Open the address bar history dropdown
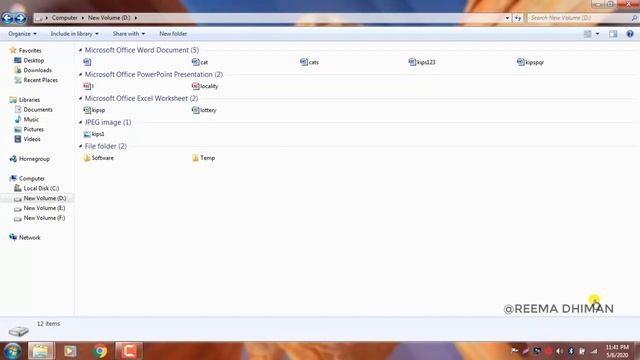 click(x=507, y=18)
